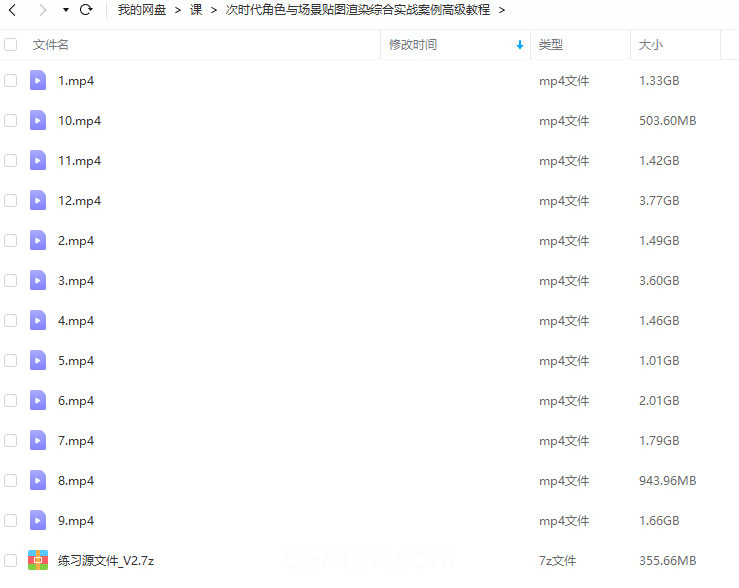Sort files by the 大小 column header
Viewport: 739px width, 588px height.
click(x=650, y=45)
